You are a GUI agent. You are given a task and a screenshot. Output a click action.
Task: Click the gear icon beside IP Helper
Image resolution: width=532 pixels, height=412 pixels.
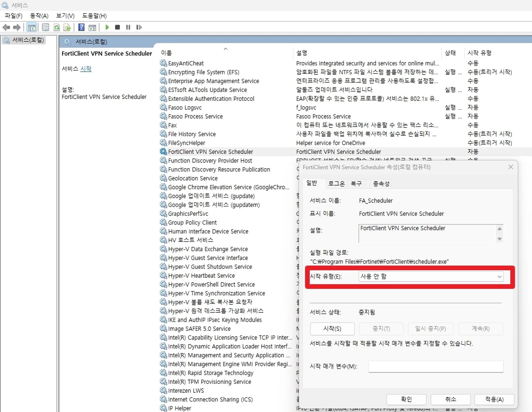(163, 408)
